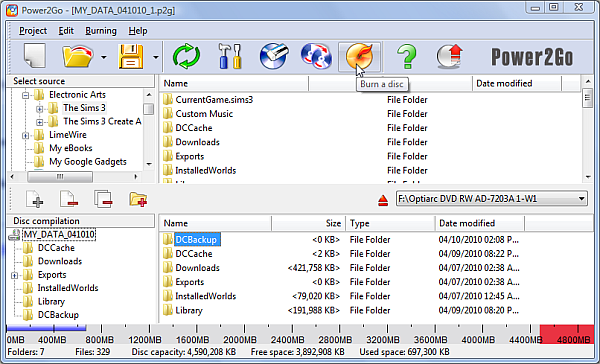600x364 pixels.
Task: Sort compilation list by Type column header
Action: 390,223
